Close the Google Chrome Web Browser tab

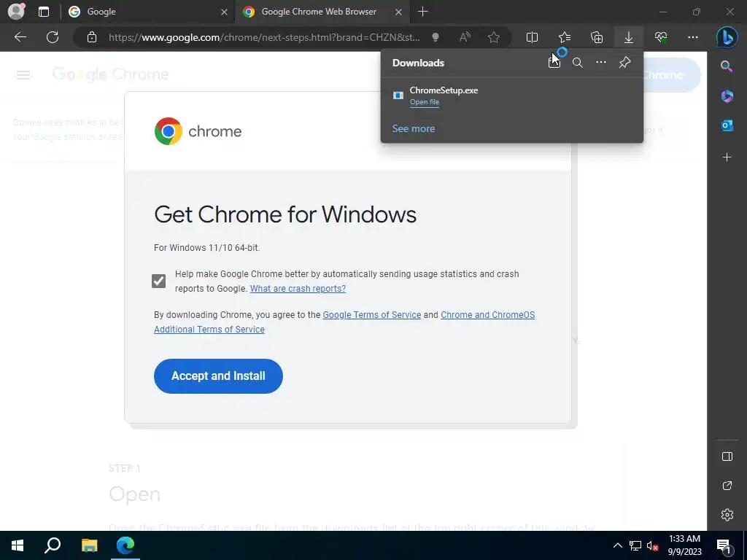click(399, 12)
